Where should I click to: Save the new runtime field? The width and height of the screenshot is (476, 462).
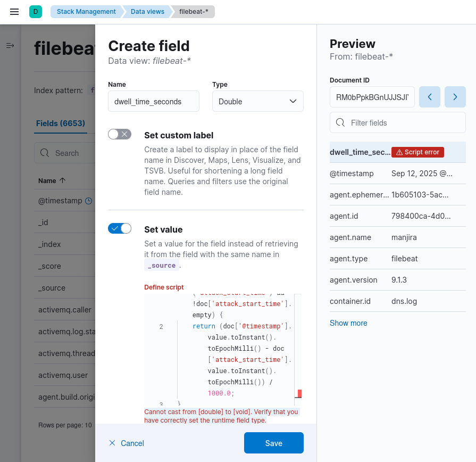coord(273,443)
